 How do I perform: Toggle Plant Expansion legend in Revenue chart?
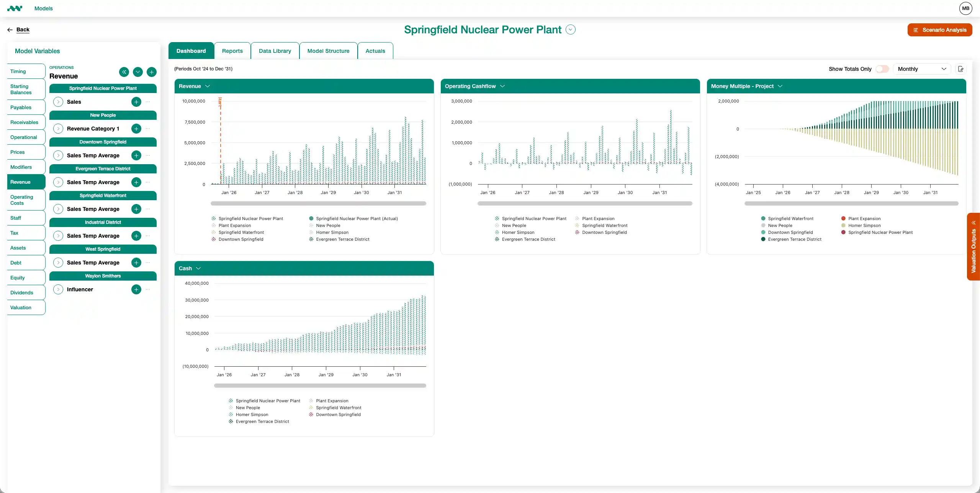pos(234,225)
